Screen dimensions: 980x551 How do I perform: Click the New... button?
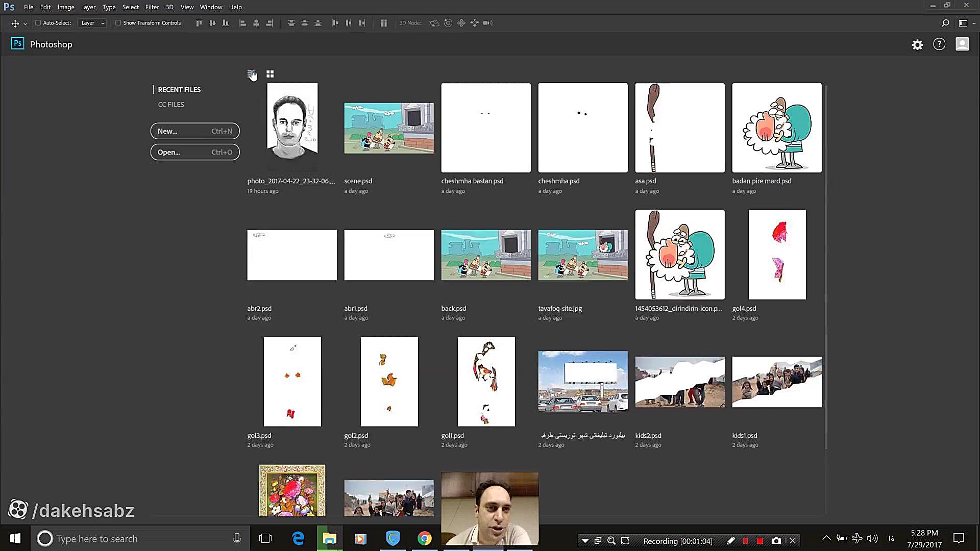tap(195, 131)
